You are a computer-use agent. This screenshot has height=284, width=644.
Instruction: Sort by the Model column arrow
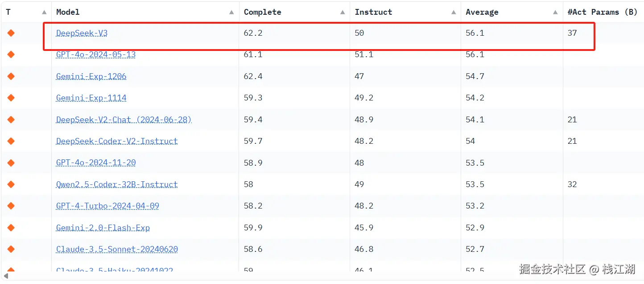[x=231, y=13]
